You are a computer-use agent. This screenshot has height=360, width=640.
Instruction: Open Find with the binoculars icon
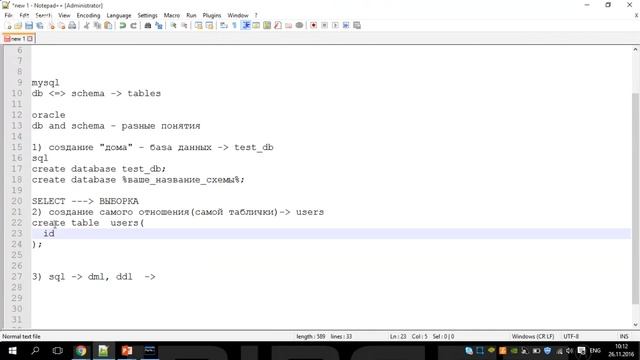click(148, 25)
